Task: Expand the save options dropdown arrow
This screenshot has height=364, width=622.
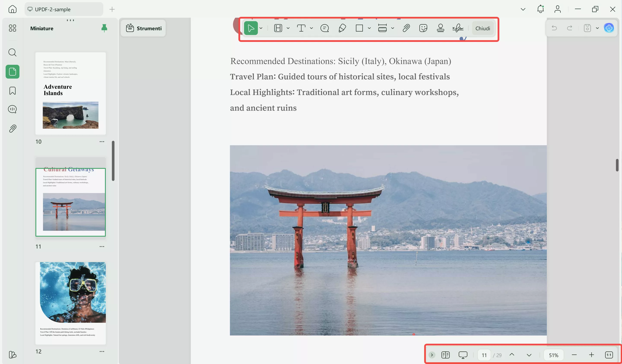Action: coord(597,28)
